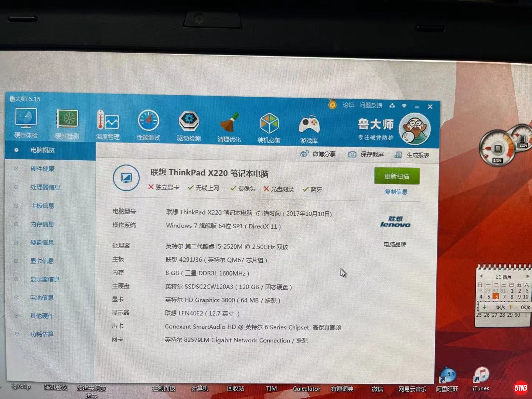Select 内存信息 sidebar item
The width and height of the screenshot is (532, 399).
click(x=42, y=224)
